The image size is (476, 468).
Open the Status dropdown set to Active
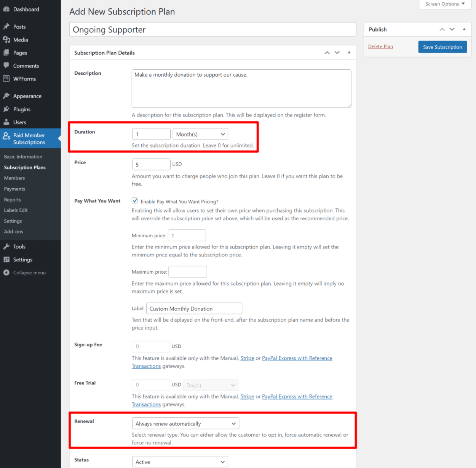[x=180, y=462]
